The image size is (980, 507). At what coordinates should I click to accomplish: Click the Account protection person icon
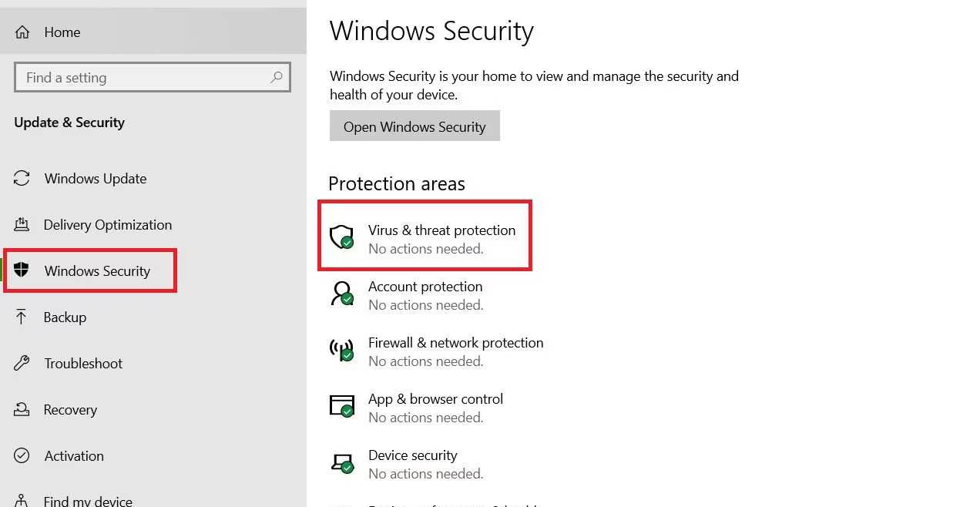(341, 293)
